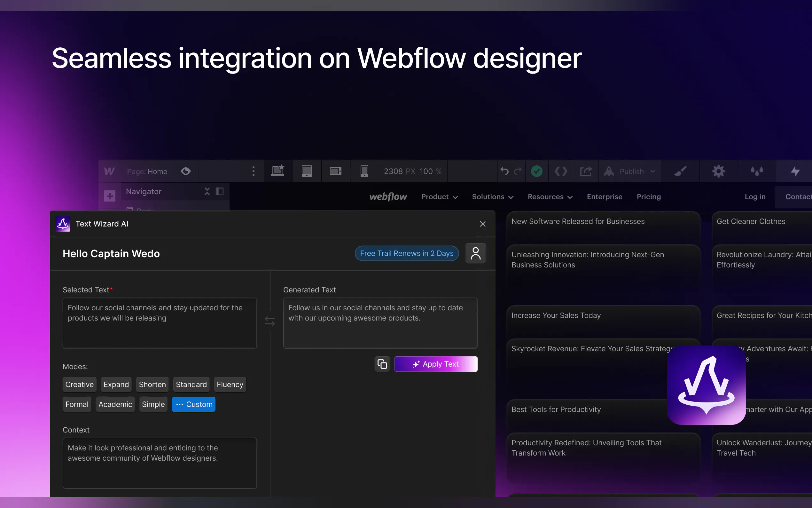812x508 pixels.
Task: Close the Text Wizard AI dialog
Action: pos(483,224)
